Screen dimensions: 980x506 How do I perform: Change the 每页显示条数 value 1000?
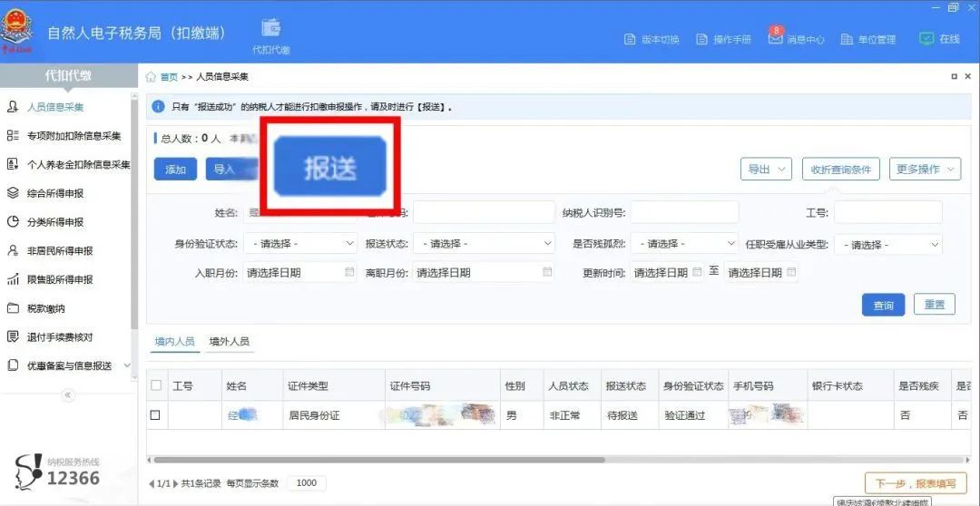click(307, 483)
